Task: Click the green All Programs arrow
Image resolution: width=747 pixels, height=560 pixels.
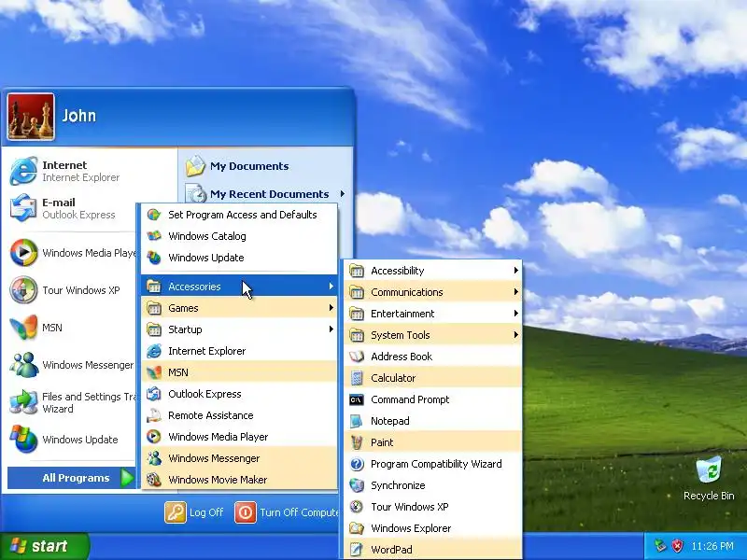Action: [x=127, y=478]
